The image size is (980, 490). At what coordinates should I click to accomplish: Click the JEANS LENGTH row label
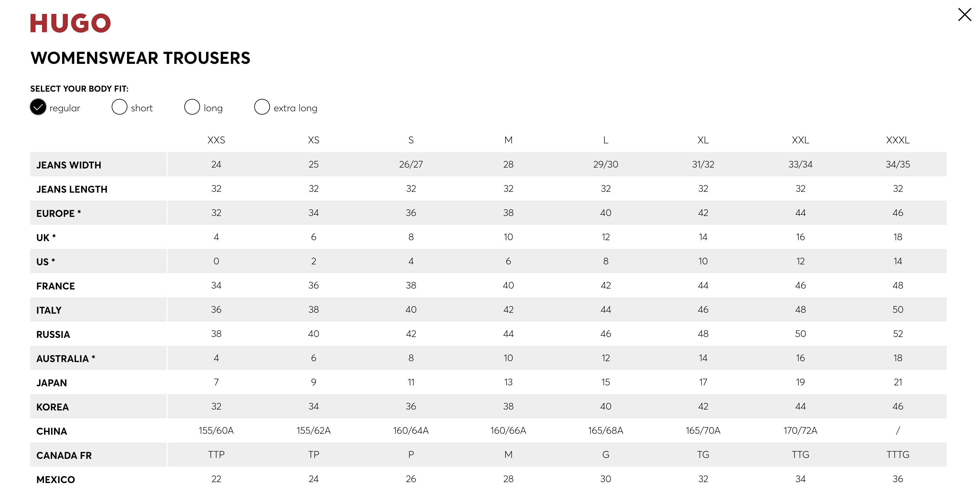pos(72,189)
